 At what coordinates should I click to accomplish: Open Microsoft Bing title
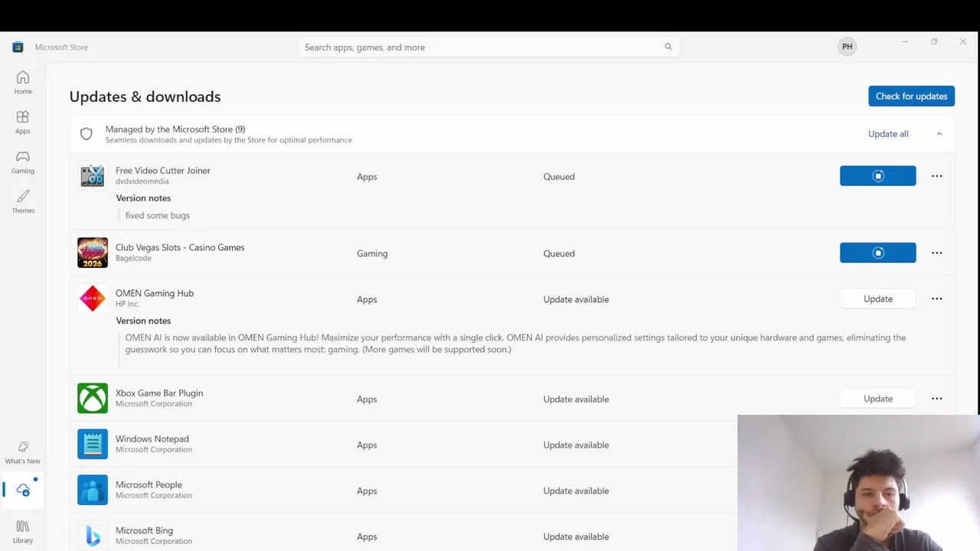144,530
